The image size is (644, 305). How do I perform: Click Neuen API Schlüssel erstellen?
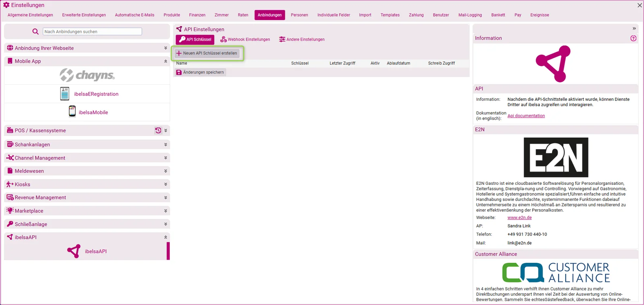pos(207,53)
